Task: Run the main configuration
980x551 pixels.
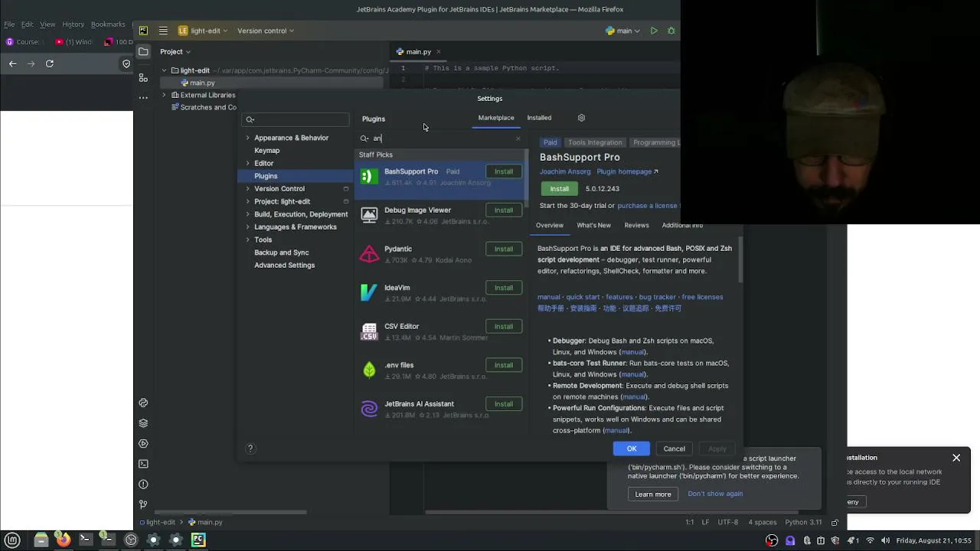Action: coord(654,31)
